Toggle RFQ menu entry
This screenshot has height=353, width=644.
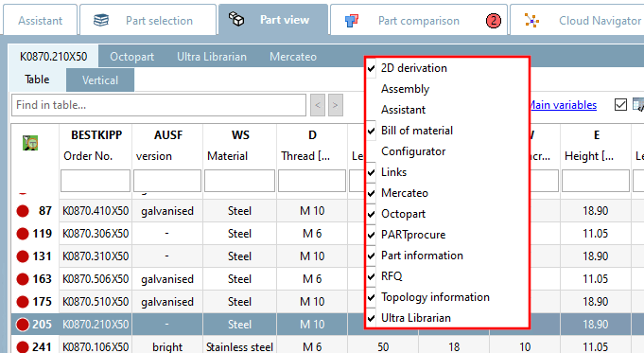(x=446, y=276)
